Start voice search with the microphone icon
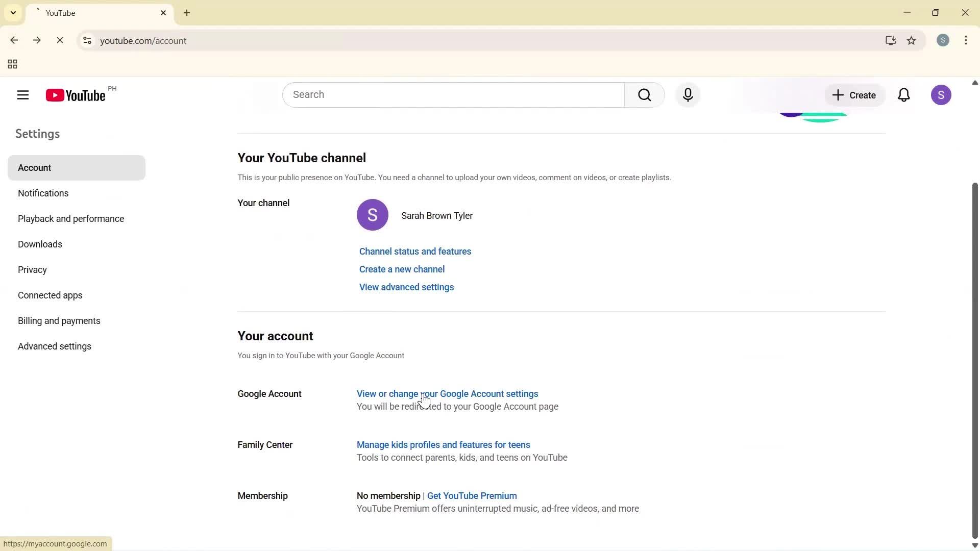 [x=688, y=95]
